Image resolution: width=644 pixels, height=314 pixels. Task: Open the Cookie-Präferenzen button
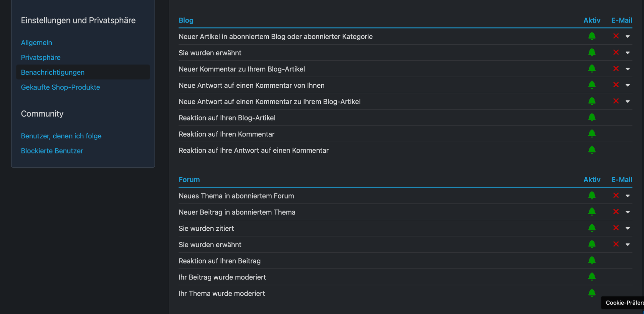click(x=624, y=303)
